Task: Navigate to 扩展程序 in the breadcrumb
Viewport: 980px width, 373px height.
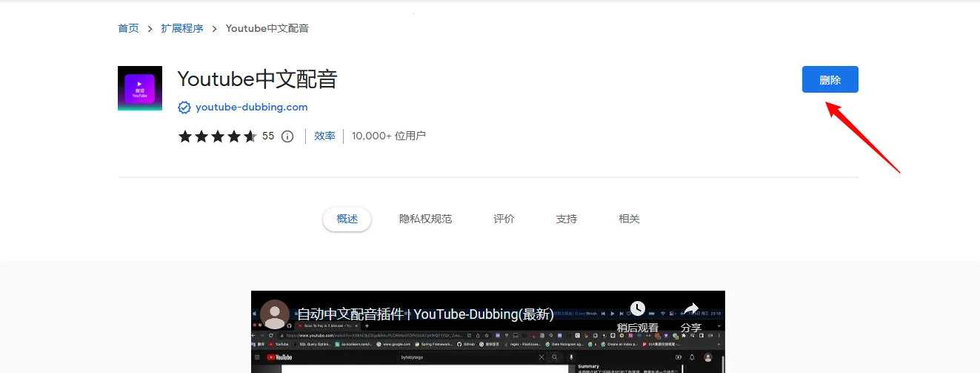Action: click(182, 29)
